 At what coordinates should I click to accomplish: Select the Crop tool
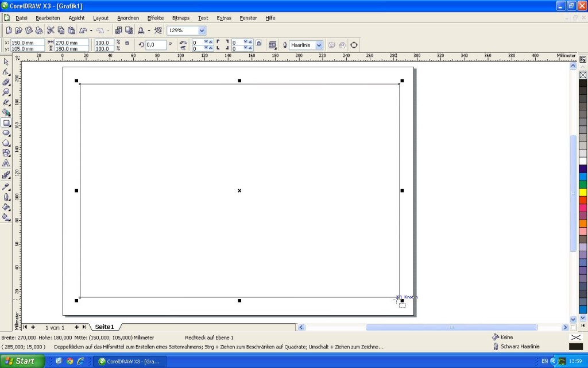[6, 82]
